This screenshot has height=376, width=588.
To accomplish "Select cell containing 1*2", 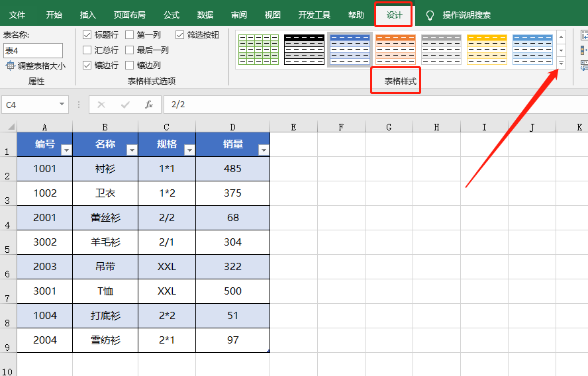I will [x=167, y=193].
